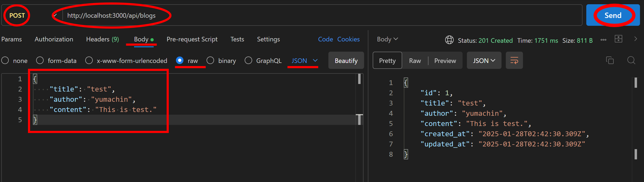Toggle the orange line wrap icon
This screenshot has width=644, height=182.
click(x=514, y=61)
